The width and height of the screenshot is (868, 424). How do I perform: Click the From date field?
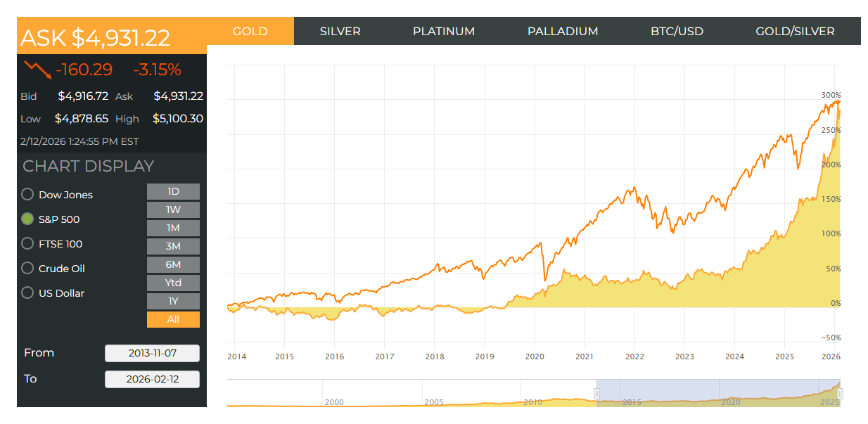click(x=152, y=354)
